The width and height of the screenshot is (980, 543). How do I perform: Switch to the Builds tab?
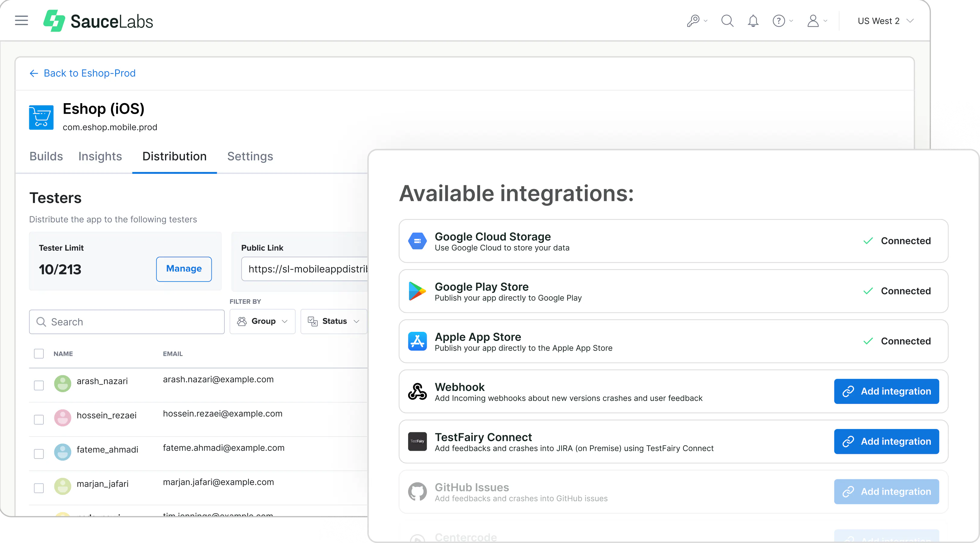pos(46,156)
